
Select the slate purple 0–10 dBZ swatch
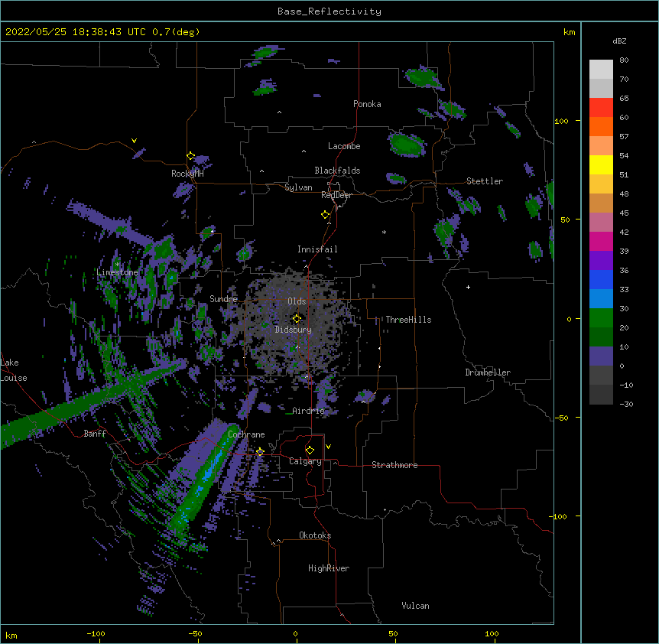601,356
